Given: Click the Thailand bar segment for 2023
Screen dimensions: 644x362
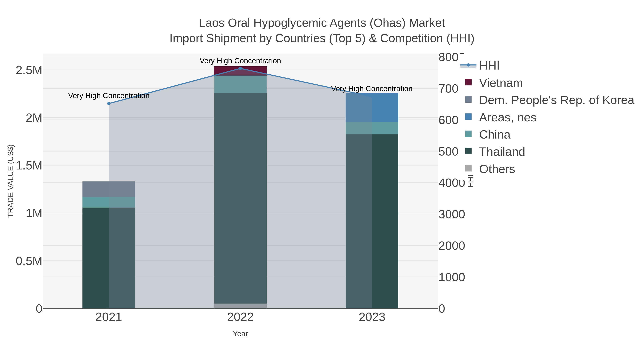Looking at the screenshot, I should click(372, 221).
